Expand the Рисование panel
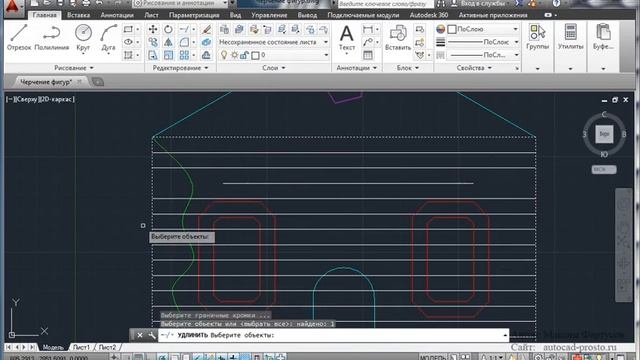The image size is (640, 360). coord(74,68)
